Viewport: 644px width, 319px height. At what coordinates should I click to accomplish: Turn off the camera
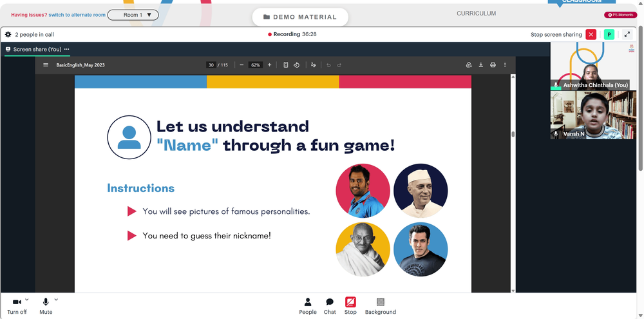coord(17,306)
